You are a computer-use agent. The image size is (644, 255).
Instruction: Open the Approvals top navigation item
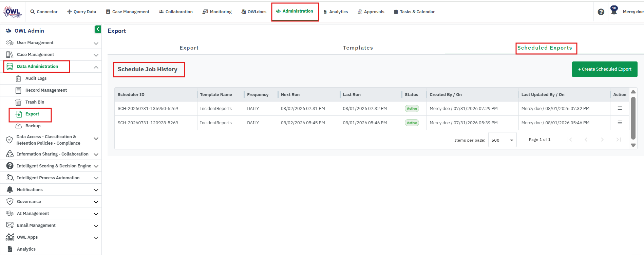[371, 12]
